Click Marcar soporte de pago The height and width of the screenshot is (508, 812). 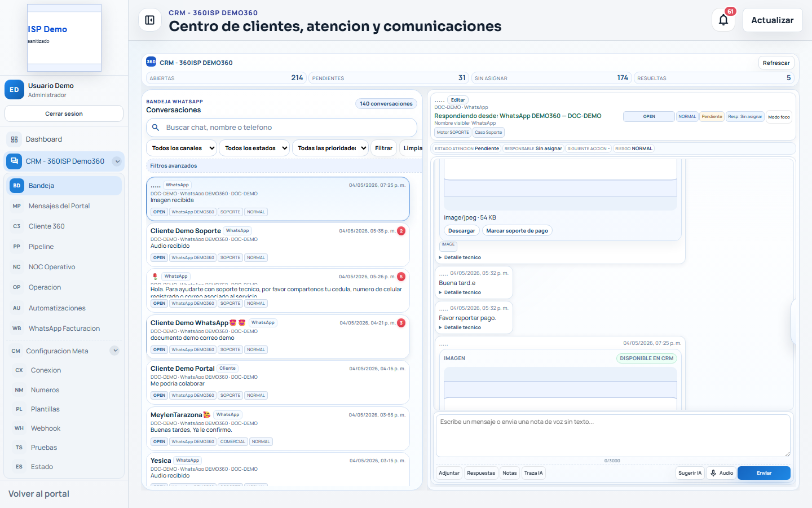tap(517, 230)
